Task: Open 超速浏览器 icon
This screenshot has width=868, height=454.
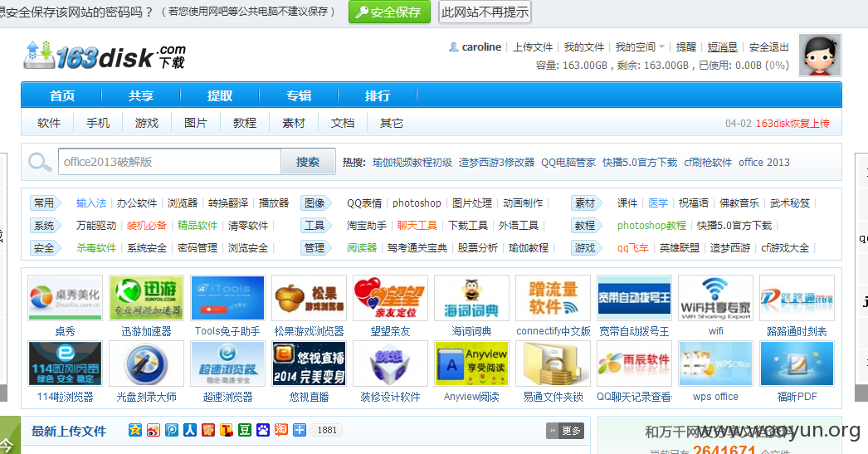Action: tap(227, 364)
